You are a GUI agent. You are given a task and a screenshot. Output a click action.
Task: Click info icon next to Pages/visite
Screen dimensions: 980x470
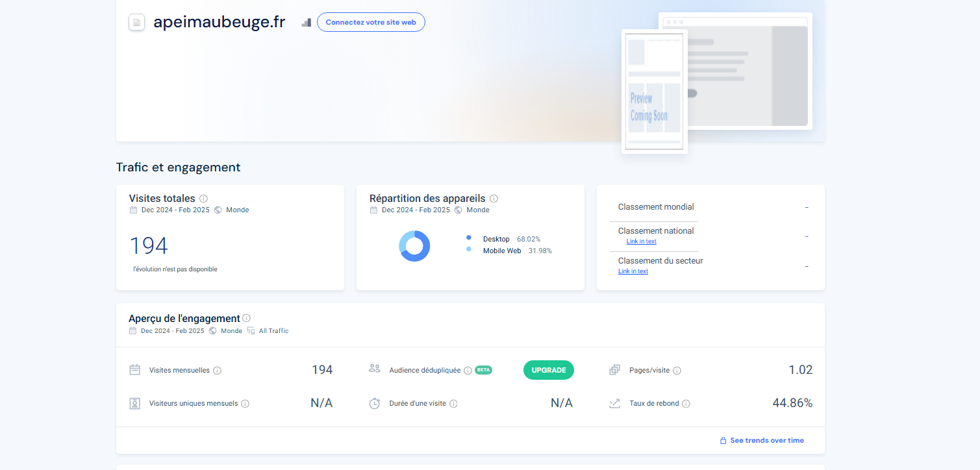[677, 371]
